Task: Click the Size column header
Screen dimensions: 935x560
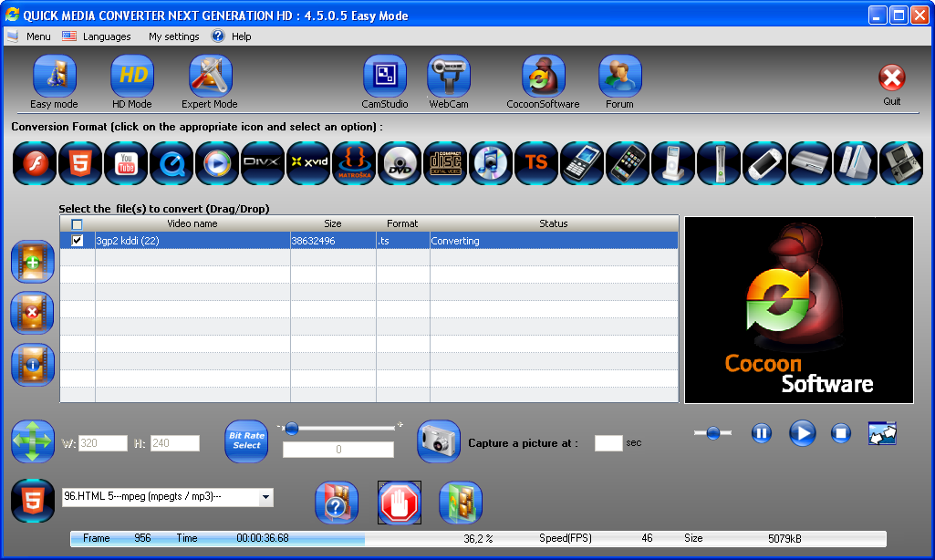Action: point(333,223)
